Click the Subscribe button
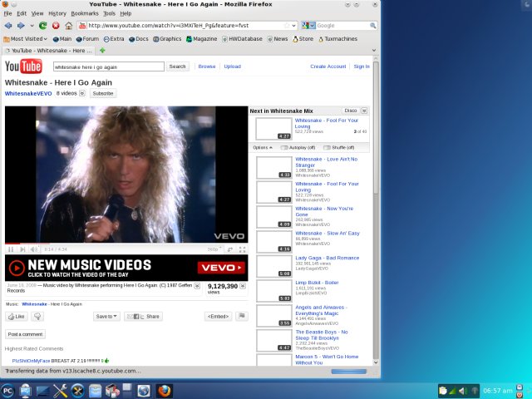 103,94
